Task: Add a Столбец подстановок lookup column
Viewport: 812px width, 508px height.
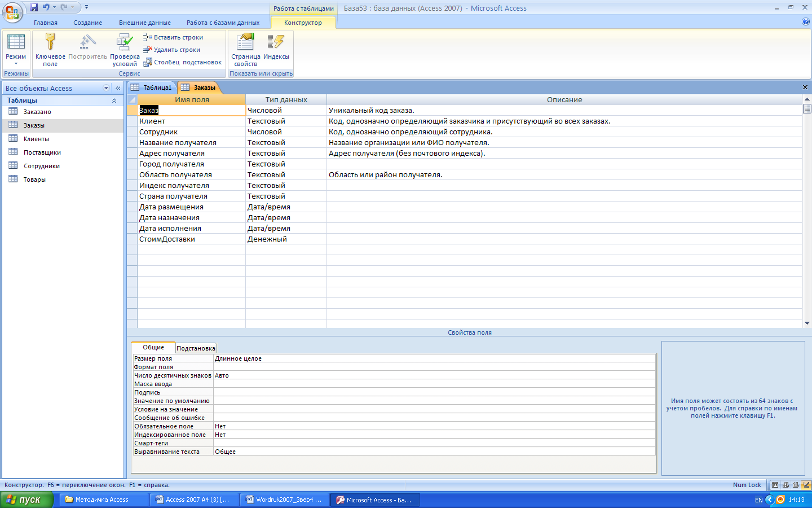Action: (x=183, y=62)
